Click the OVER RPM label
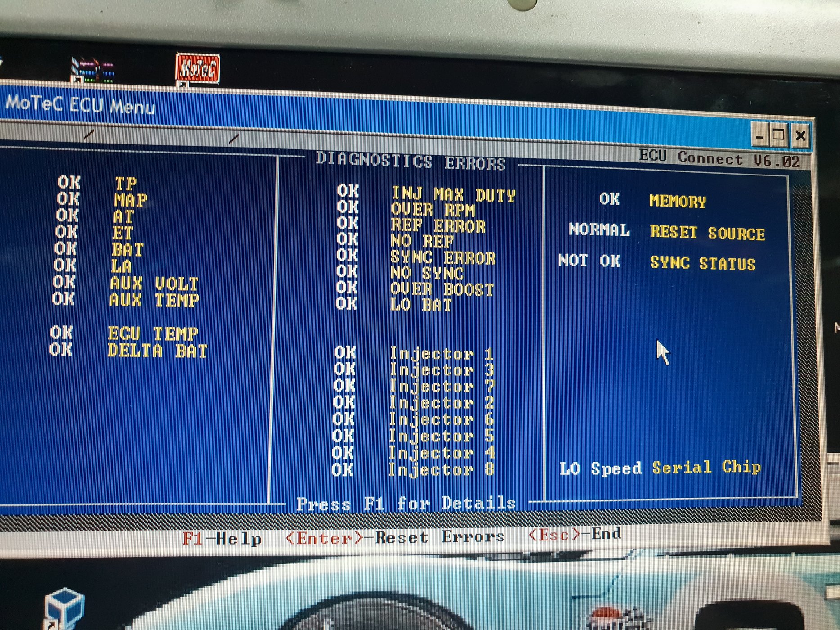The image size is (840, 630). 433,210
